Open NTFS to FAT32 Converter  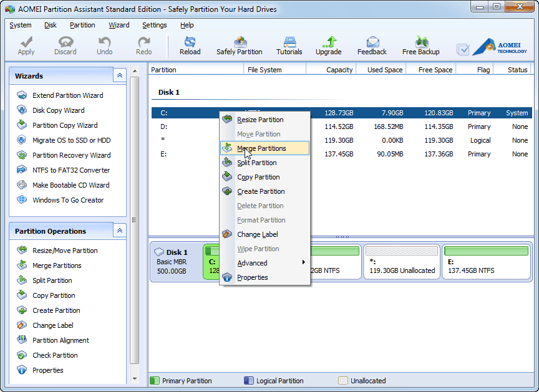point(64,170)
